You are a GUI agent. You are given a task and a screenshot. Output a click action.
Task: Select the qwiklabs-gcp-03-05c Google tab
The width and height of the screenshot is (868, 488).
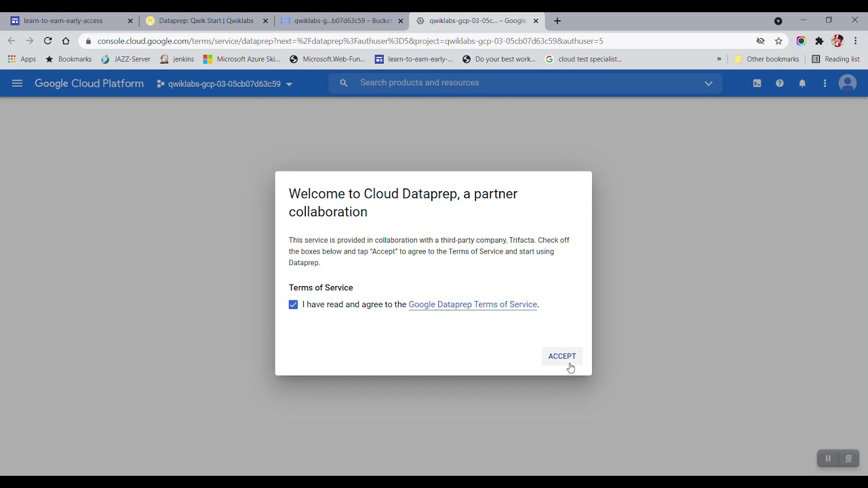coord(477,21)
